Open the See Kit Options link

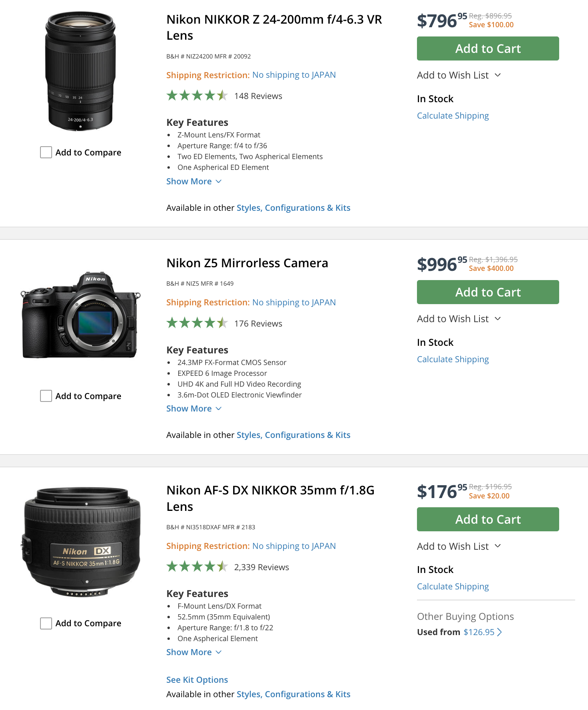[197, 680]
